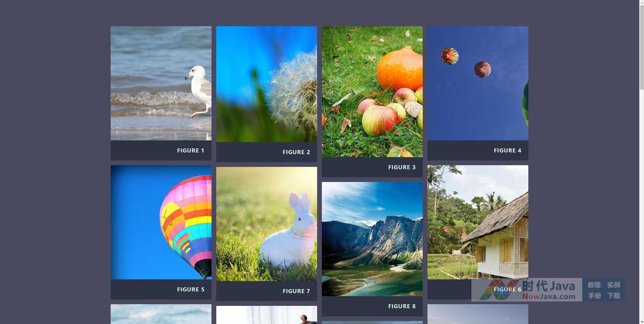Click the FIGURE 4 caption
The image size is (644, 324).
coord(508,150)
